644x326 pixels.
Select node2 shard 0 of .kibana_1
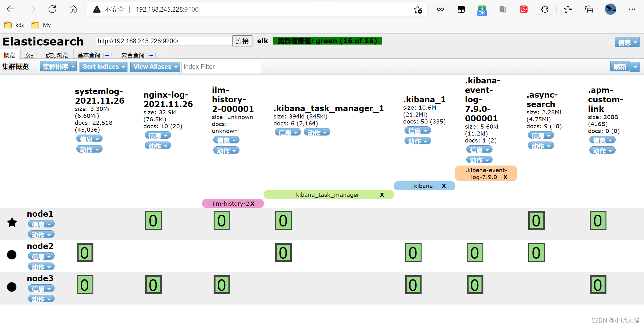point(413,252)
